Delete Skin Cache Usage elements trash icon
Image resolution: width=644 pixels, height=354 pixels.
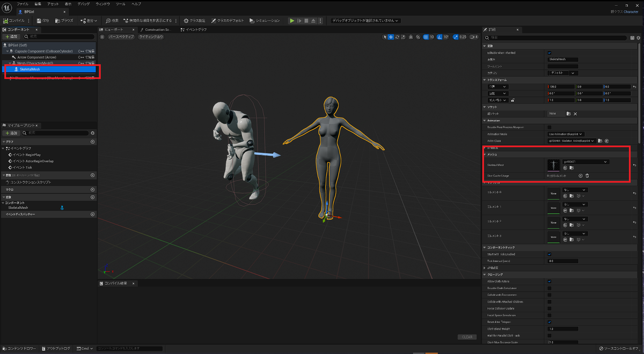tap(587, 175)
